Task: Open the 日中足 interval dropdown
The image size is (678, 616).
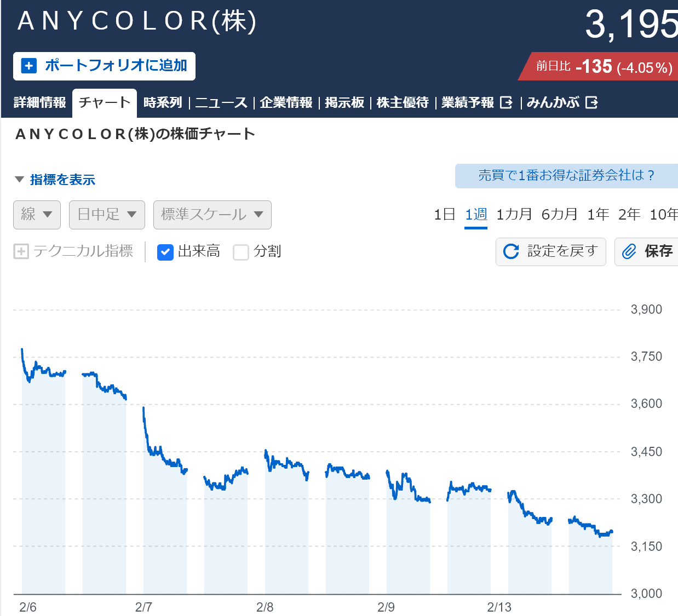Action: coord(107,215)
